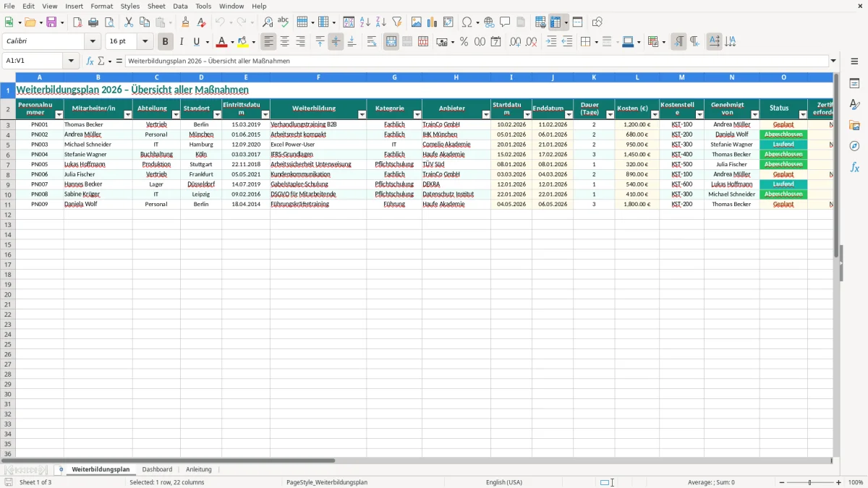The image size is (868, 488).
Task: Open the sidebar Functions panel
Action: [x=854, y=168]
